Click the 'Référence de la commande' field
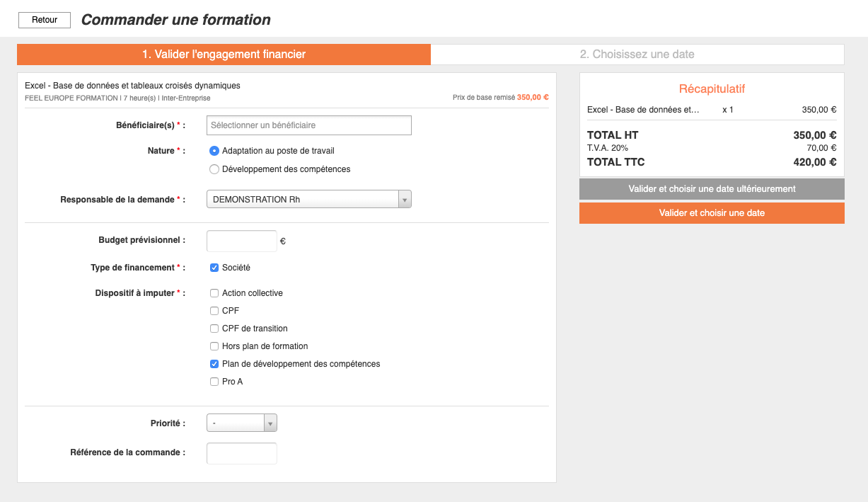 click(242, 453)
